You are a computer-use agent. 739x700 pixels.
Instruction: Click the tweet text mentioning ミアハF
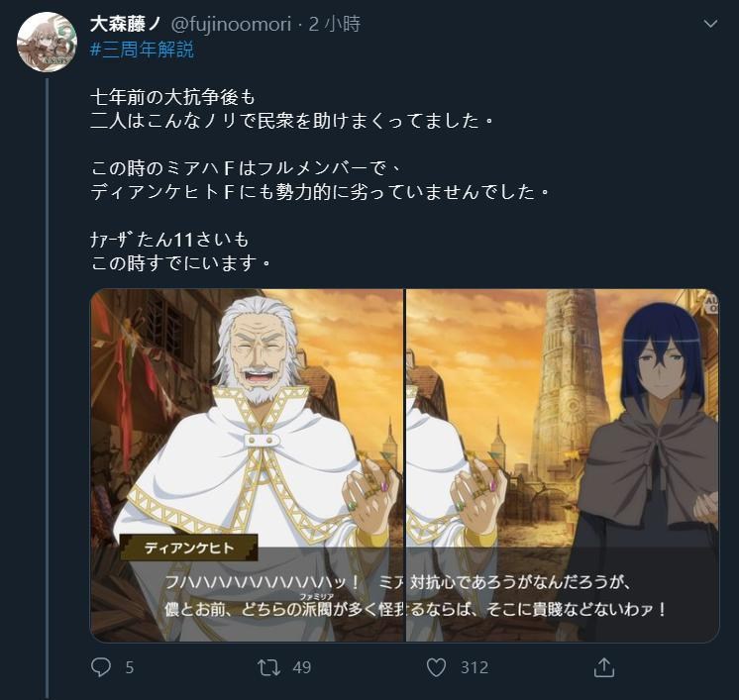point(246,168)
